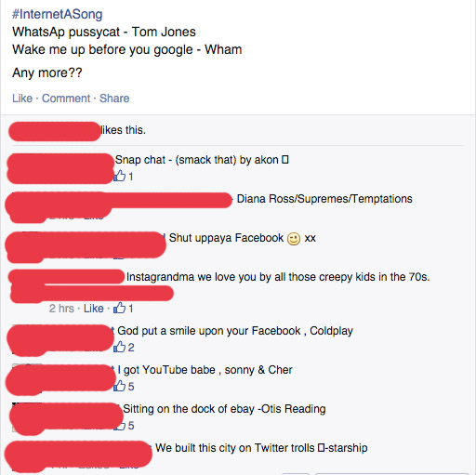Like the Instagrandma comment via Like link
This screenshot has height=475, width=476.
coord(94,309)
